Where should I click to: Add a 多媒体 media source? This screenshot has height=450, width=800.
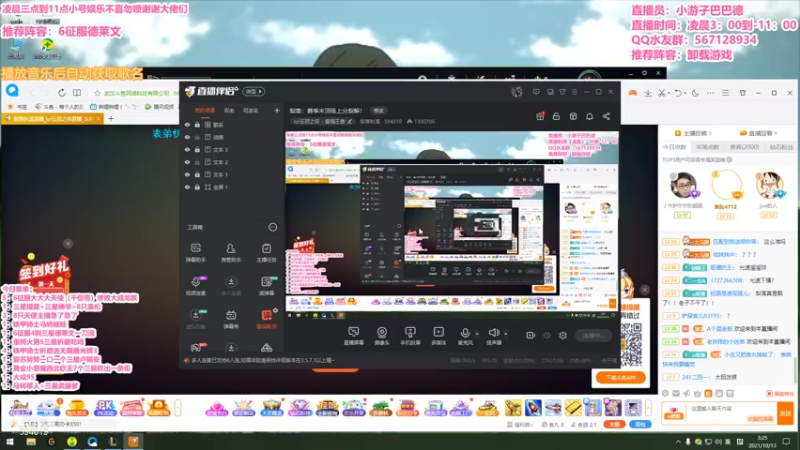[x=438, y=336]
